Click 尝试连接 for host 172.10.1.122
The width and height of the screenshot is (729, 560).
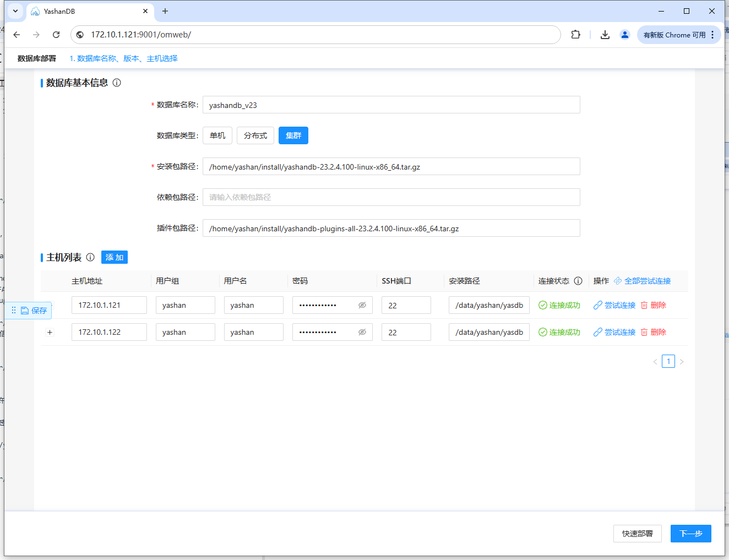coord(614,332)
